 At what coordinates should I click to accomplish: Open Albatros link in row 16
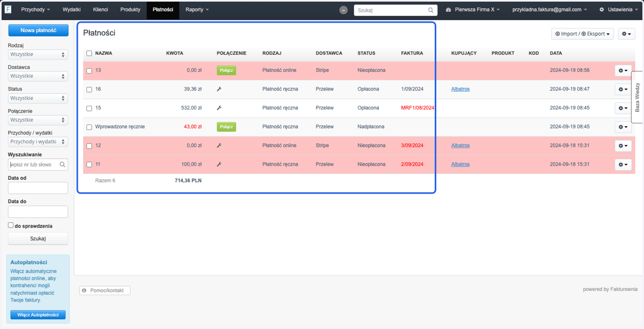pyautogui.click(x=460, y=89)
